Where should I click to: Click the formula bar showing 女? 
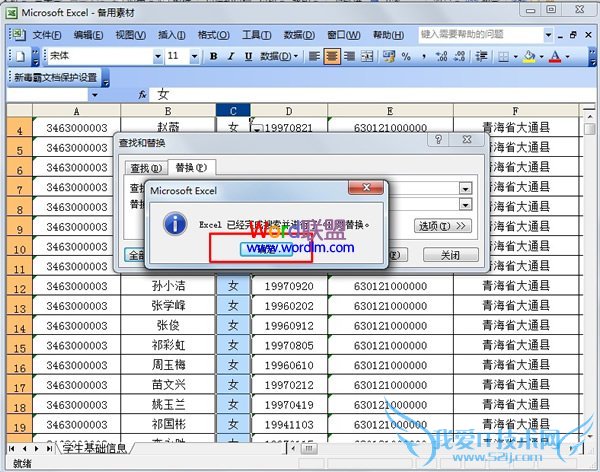(373, 95)
